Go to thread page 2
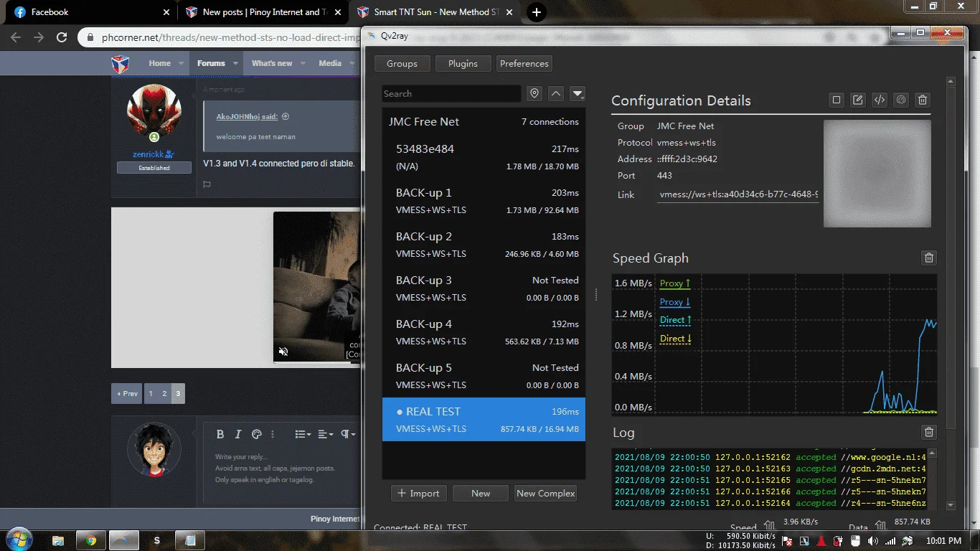 pyautogui.click(x=164, y=394)
